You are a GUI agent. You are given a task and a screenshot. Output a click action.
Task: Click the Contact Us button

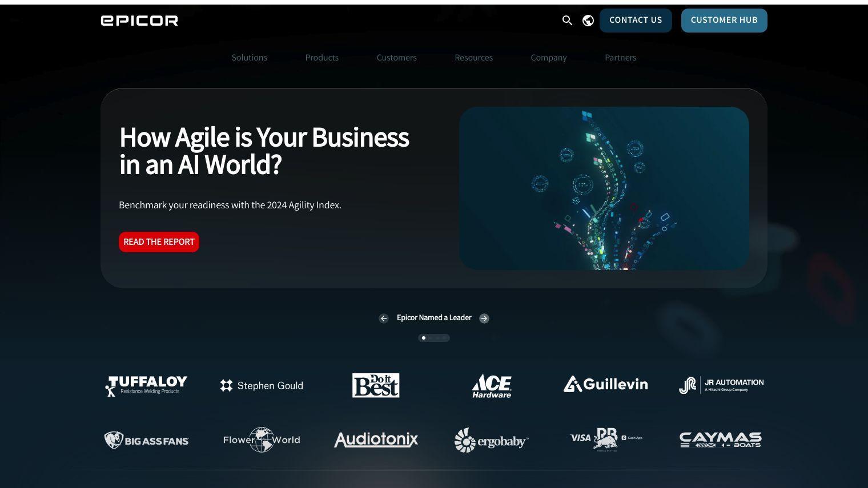pos(636,21)
